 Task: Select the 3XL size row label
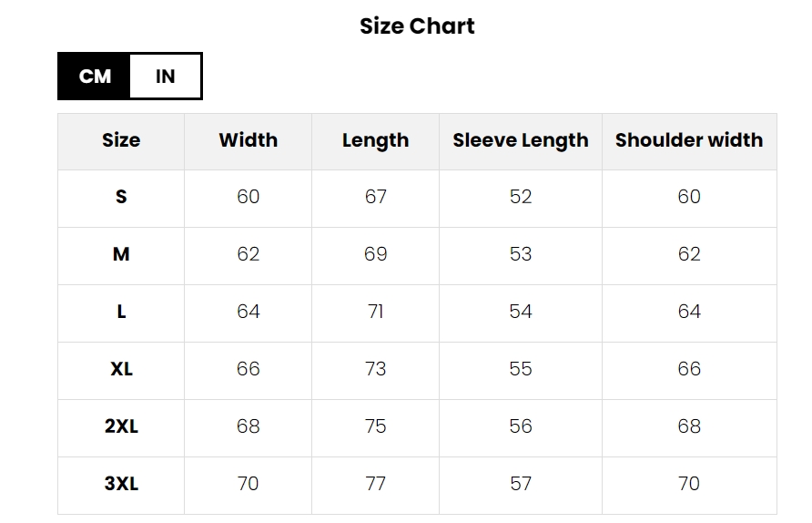[x=121, y=484]
